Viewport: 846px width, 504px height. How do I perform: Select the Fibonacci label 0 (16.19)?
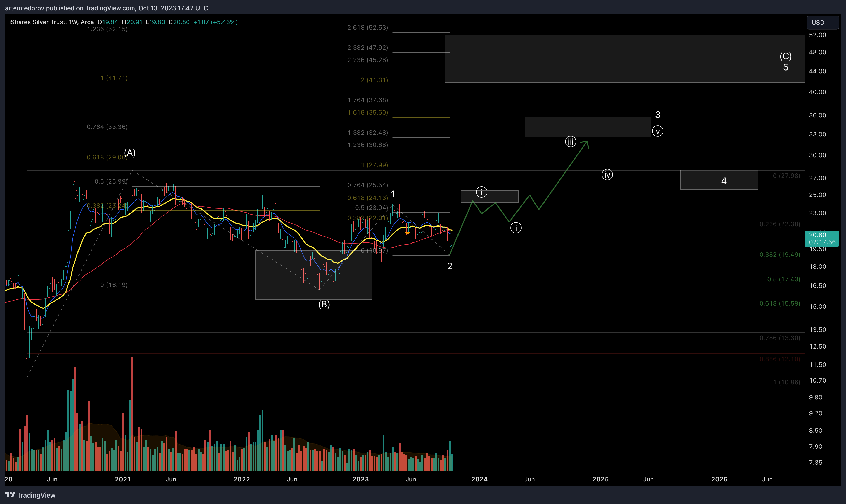[114, 285]
